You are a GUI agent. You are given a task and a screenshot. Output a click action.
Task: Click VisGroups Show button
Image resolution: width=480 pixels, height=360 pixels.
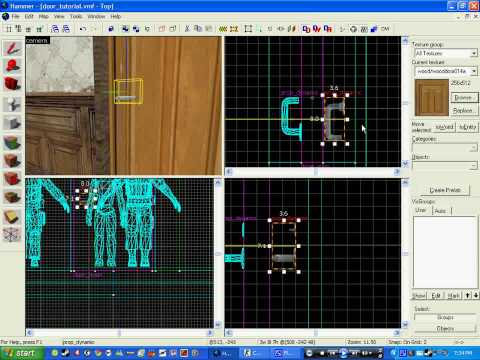419,296
